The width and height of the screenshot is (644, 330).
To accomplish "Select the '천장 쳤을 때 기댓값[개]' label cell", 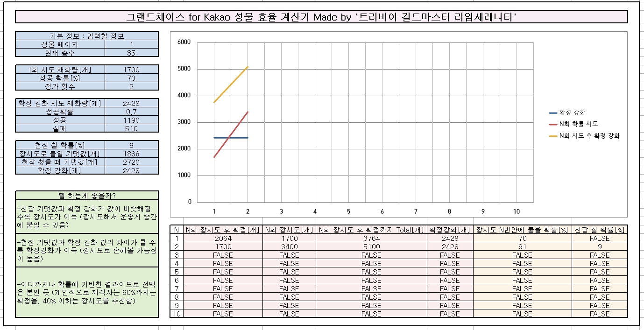I will pyautogui.click(x=60, y=162).
